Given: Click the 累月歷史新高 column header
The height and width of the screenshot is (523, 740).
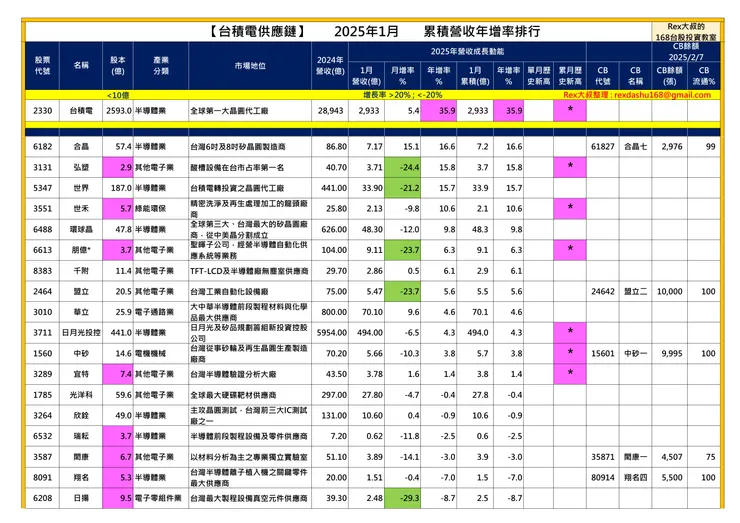Looking at the screenshot, I should (570, 76).
